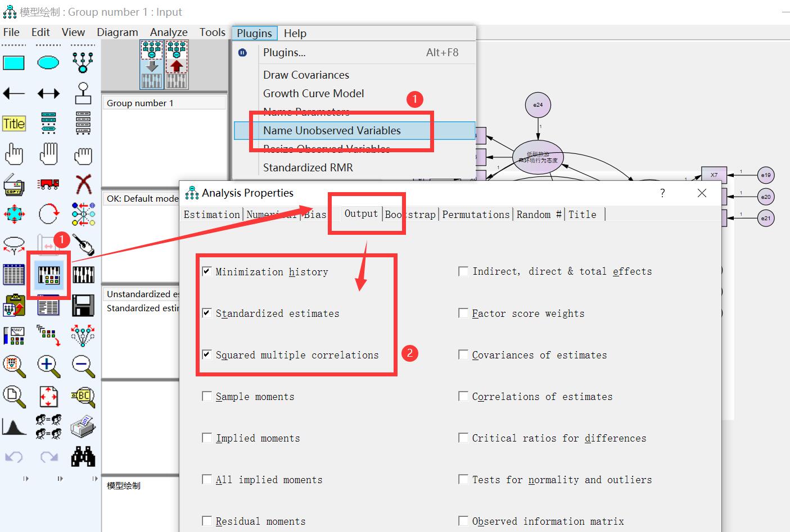Open the search binoculars tool
Screen dimensions: 790x532
pos(83,457)
